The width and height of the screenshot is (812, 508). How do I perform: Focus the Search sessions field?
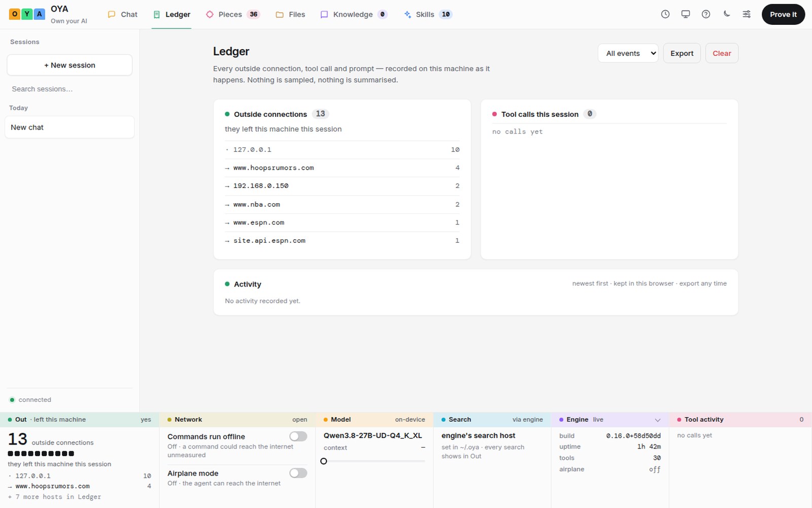[x=70, y=89]
